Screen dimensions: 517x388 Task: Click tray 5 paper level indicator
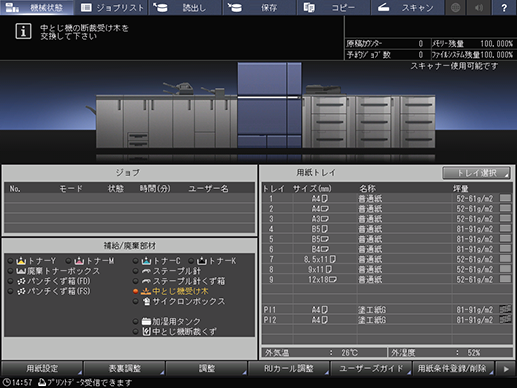(505, 239)
